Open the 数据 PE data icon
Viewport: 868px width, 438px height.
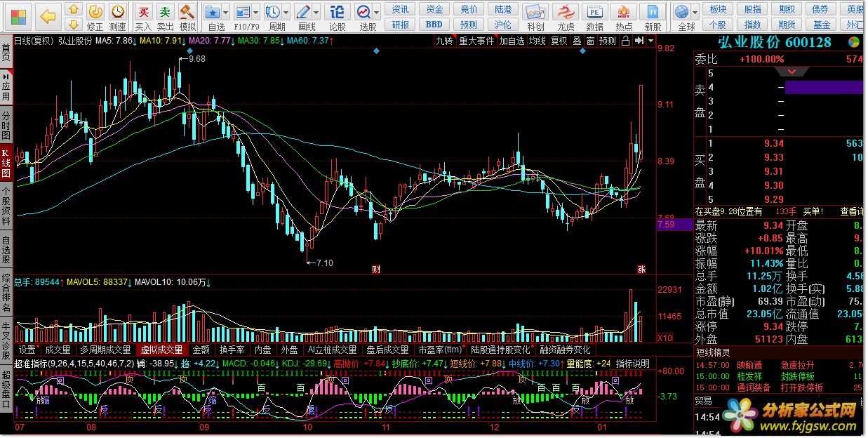pyautogui.click(x=595, y=16)
